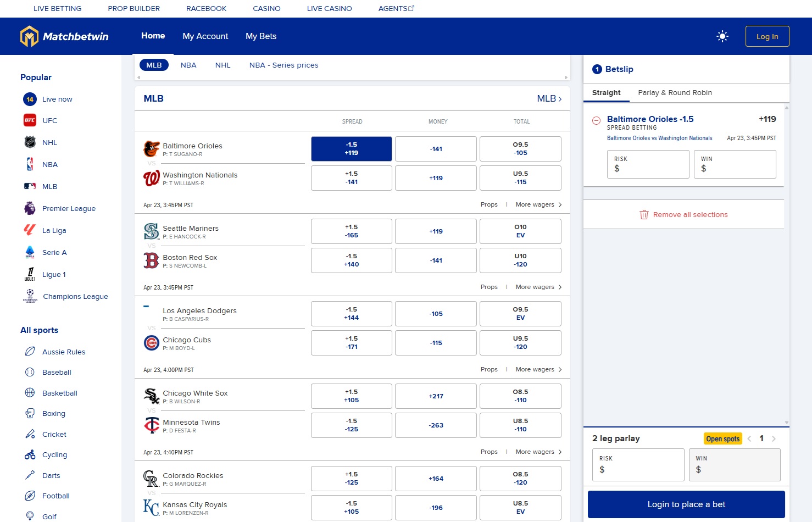Open Props for Orioles vs Nationals
This screenshot has height=522, width=812.
pos(489,204)
